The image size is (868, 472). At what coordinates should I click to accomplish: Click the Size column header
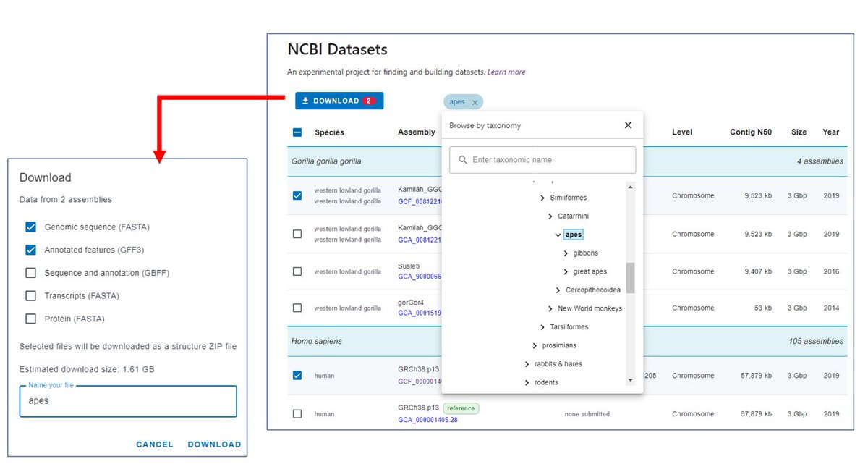799,132
